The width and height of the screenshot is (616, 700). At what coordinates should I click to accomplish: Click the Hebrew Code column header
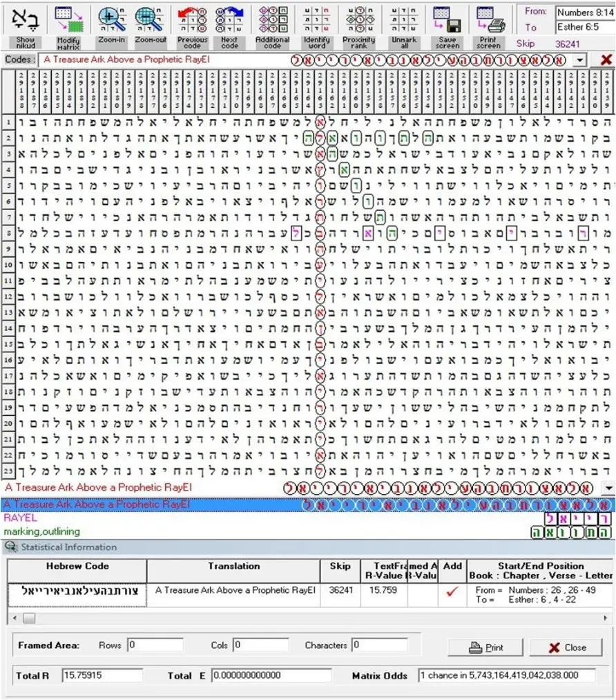coord(77,571)
